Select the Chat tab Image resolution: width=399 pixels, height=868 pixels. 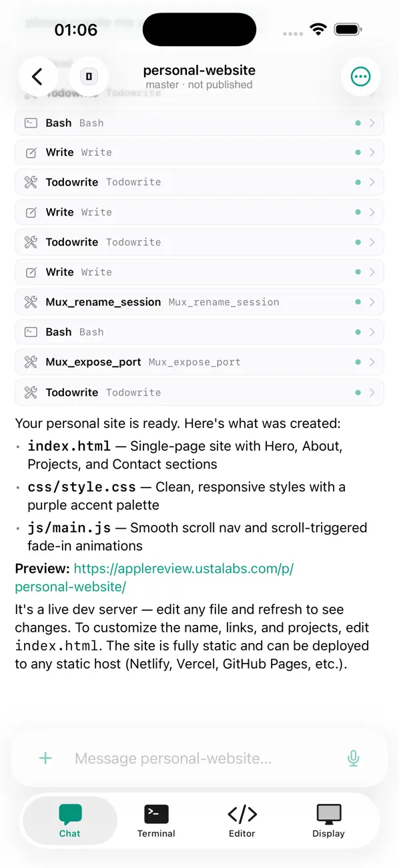pyautogui.click(x=69, y=821)
